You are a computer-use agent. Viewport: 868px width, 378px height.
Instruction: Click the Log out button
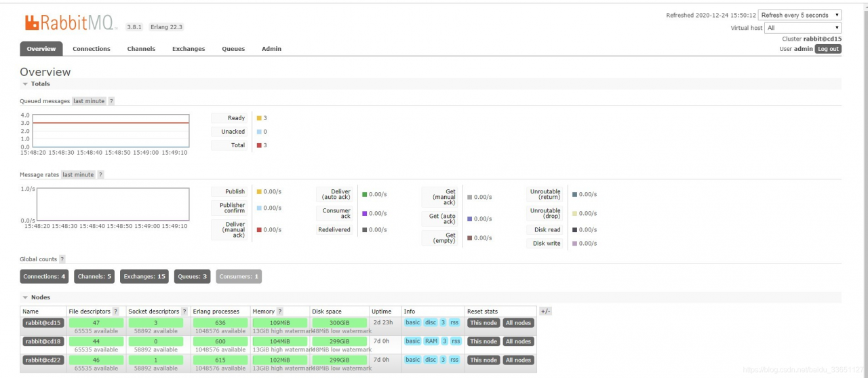pyautogui.click(x=828, y=49)
